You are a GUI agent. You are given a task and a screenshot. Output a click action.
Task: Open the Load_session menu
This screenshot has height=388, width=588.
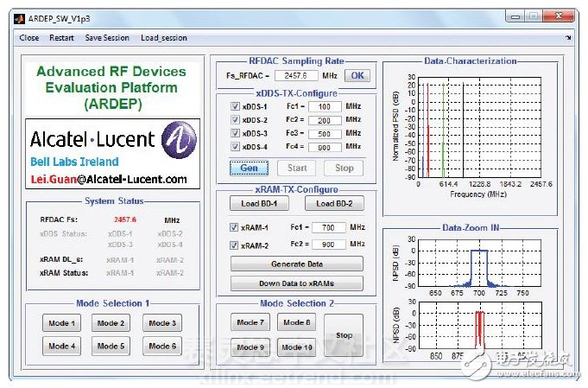click(164, 38)
